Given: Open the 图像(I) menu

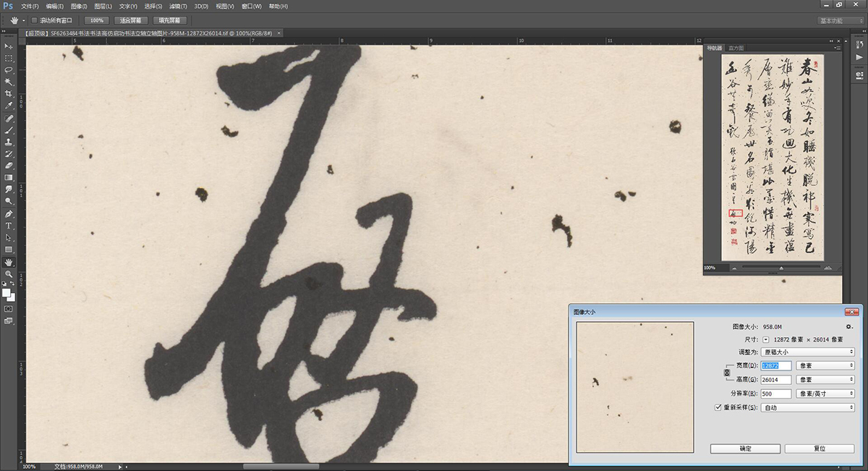Looking at the screenshot, I should click(x=79, y=6).
